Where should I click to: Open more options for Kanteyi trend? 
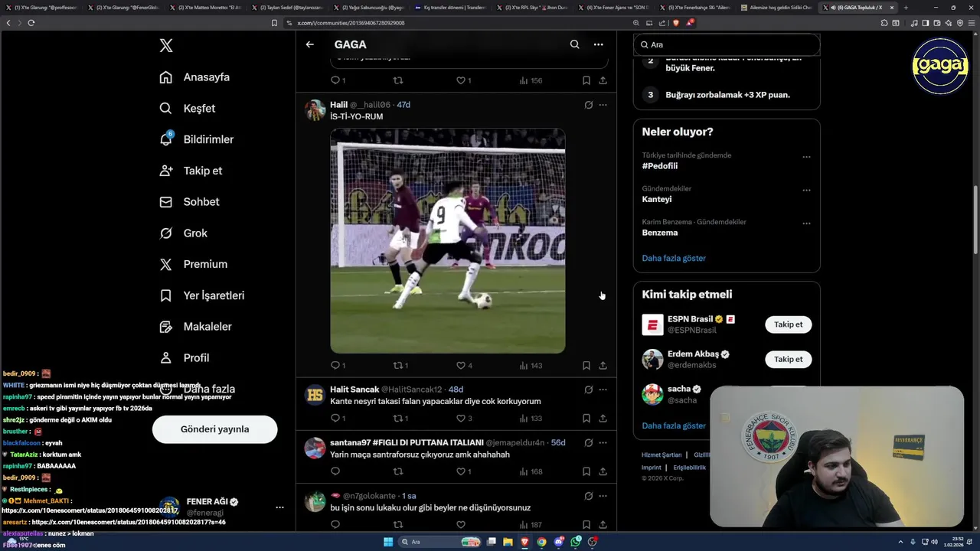[806, 191]
